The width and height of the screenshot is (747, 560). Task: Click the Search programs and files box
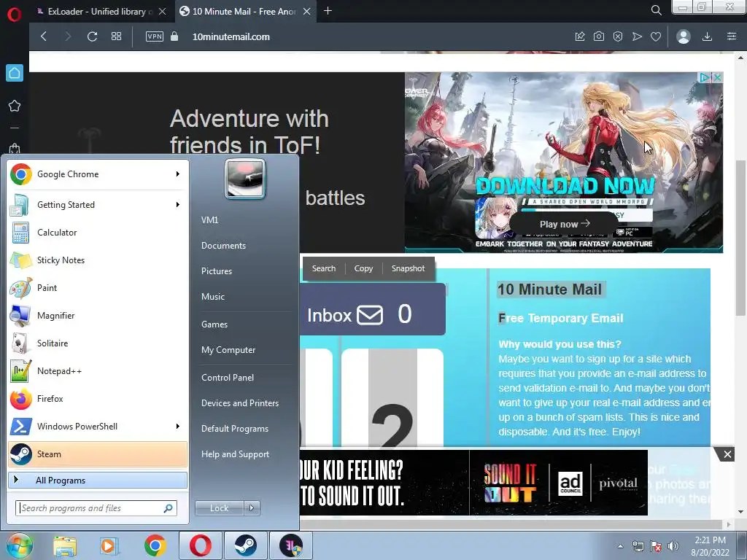(96, 508)
